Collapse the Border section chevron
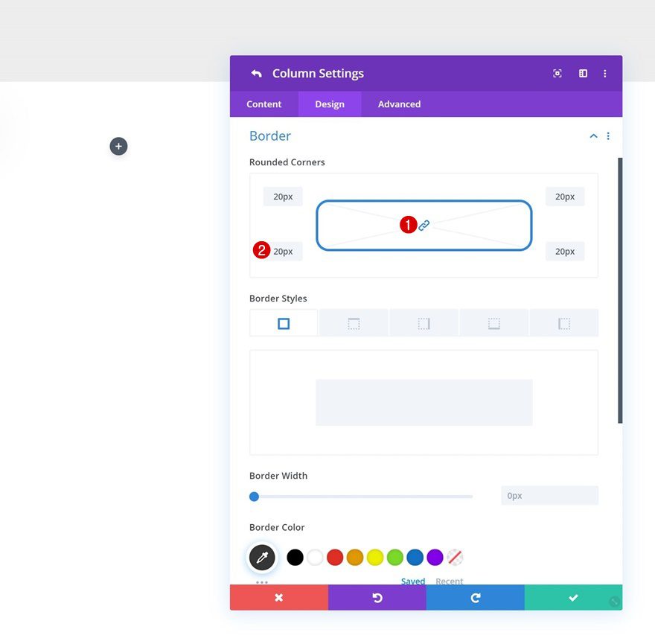The width and height of the screenshot is (655, 644). click(x=593, y=136)
